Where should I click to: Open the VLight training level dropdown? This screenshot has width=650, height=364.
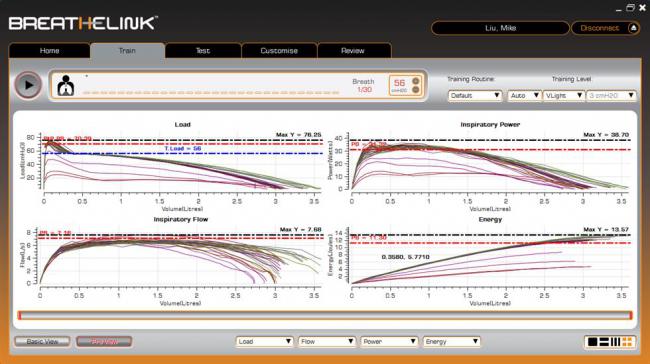[564, 96]
